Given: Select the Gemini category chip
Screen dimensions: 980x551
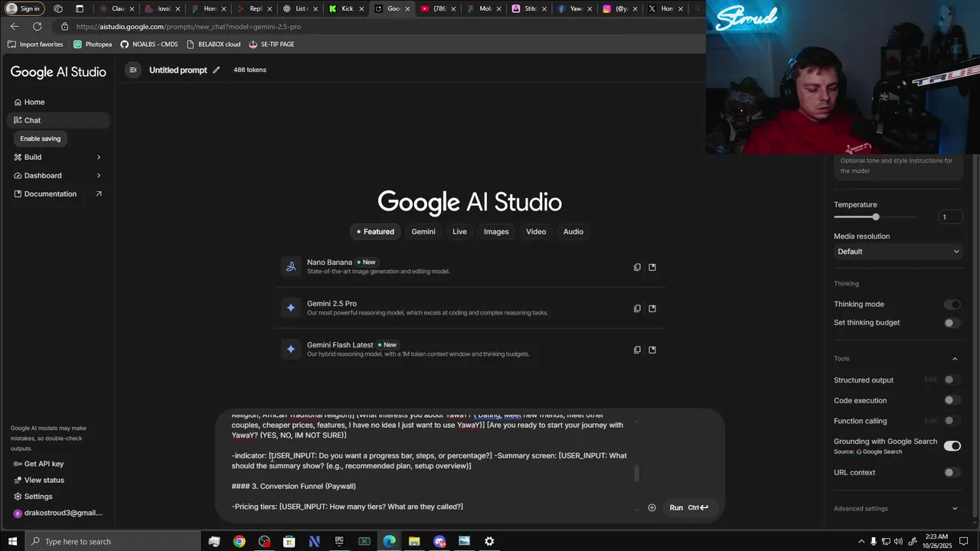Looking at the screenshot, I should [423, 232].
